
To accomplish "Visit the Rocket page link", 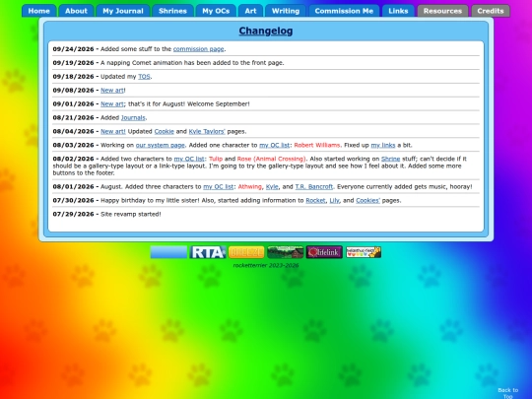I will coord(315,201).
